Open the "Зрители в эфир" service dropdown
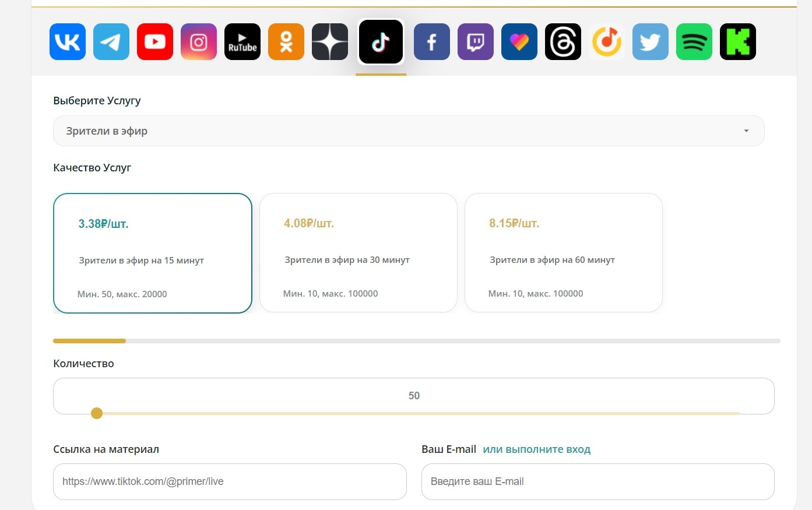The height and width of the screenshot is (510, 812). click(409, 131)
